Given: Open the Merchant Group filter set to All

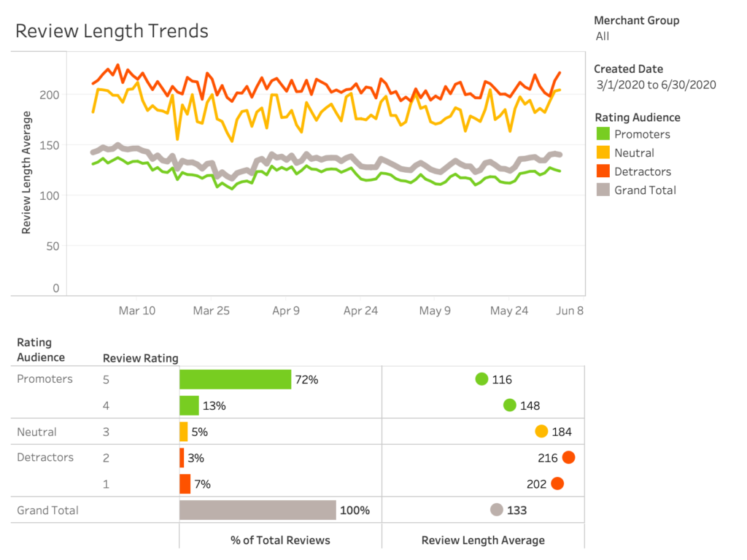Looking at the screenshot, I should [x=603, y=36].
